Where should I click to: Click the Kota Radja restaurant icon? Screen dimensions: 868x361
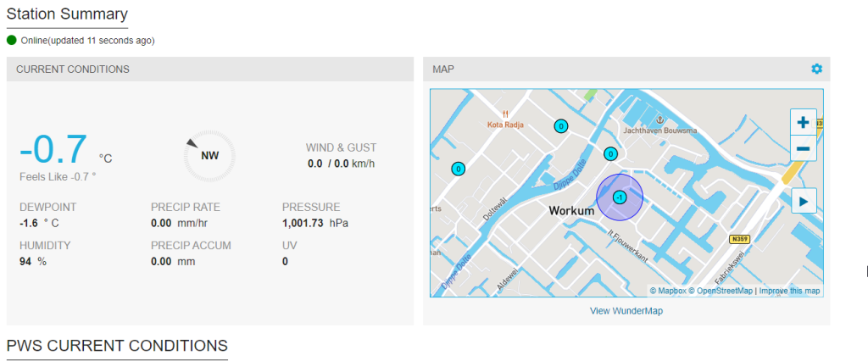click(x=505, y=114)
